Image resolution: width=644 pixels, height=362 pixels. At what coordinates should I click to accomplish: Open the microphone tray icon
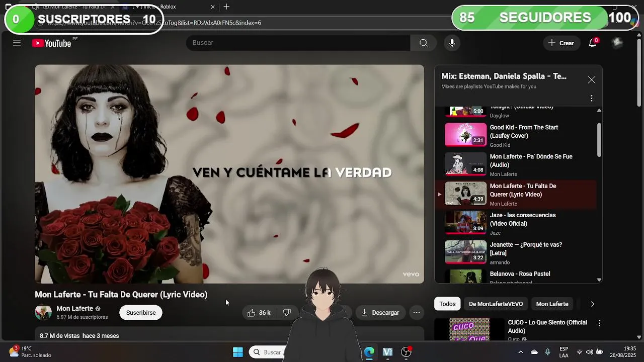point(547,352)
